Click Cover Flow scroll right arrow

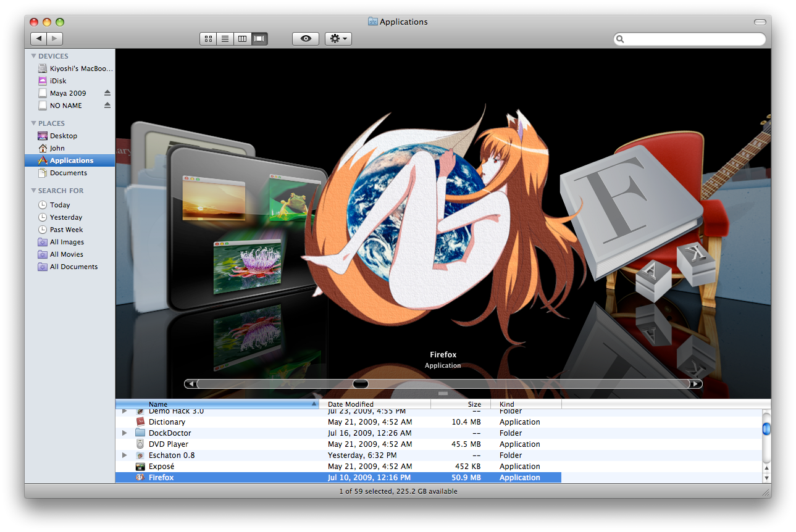point(696,384)
